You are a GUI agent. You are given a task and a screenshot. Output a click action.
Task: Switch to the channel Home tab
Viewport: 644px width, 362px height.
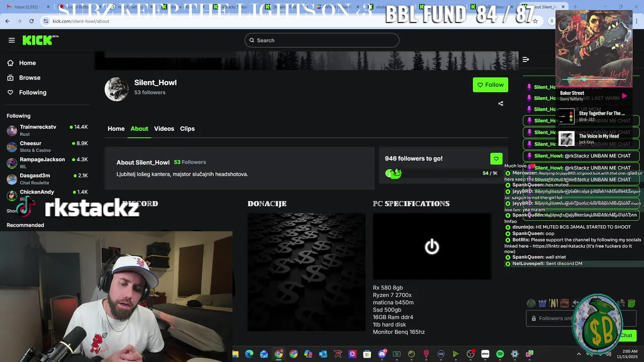tap(116, 129)
